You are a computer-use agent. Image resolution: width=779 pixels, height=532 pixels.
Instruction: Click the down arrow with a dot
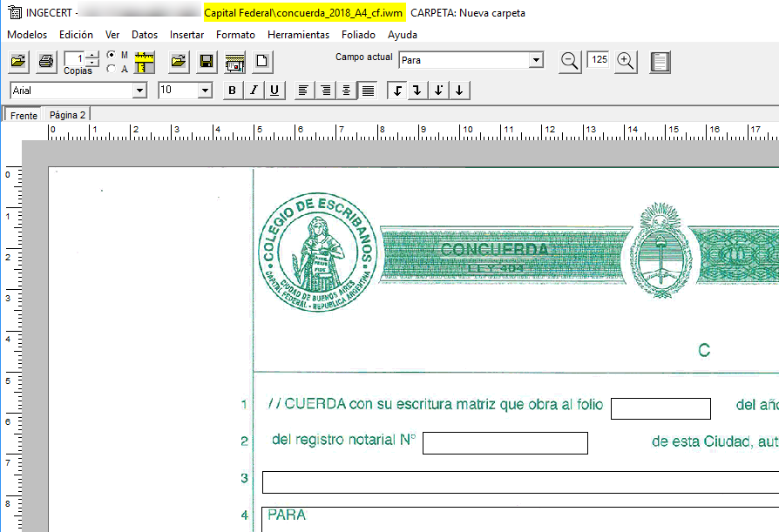pyautogui.click(x=438, y=91)
